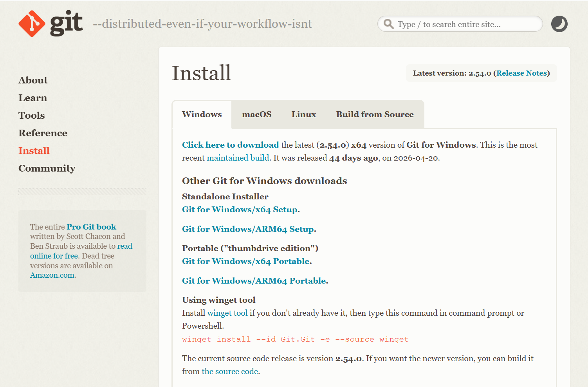Download Git for Windows/x64 Setup
The width and height of the screenshot is (588, 387).
point(240,210)
